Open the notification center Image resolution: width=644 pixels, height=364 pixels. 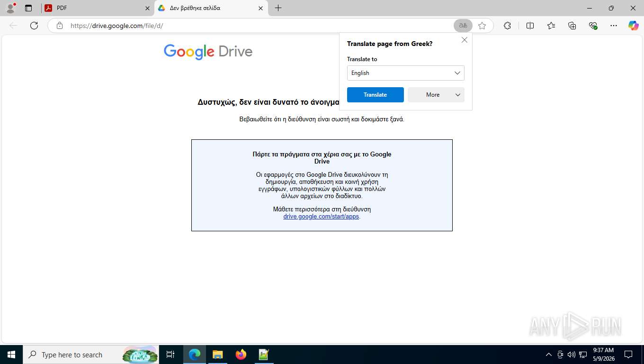(x=628, y=355)
